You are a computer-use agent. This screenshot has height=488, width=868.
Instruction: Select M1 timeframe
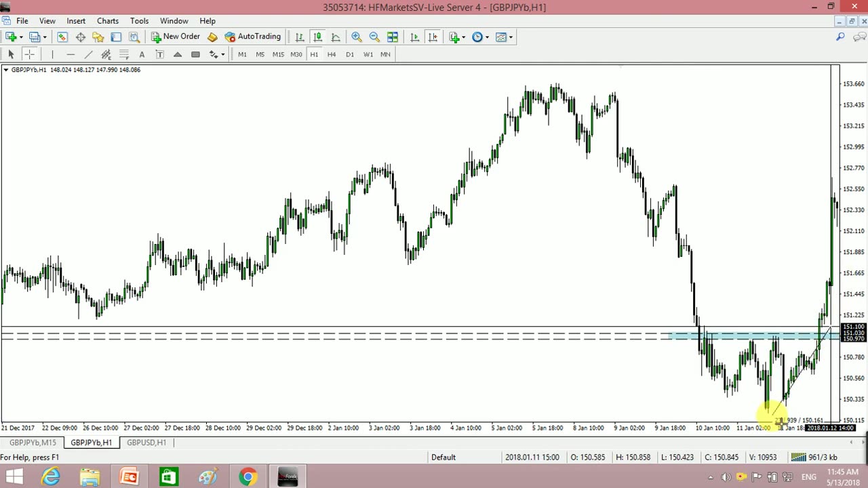[x=242, y=54]
